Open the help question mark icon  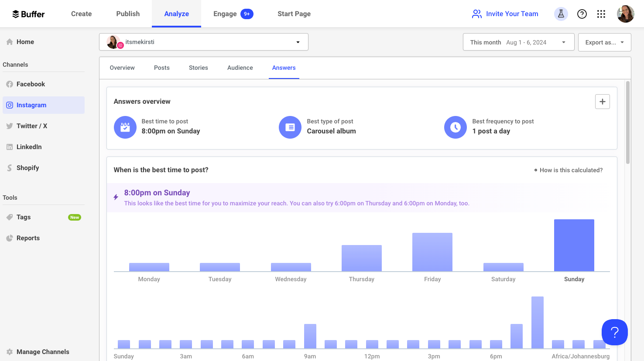[582, 14]
